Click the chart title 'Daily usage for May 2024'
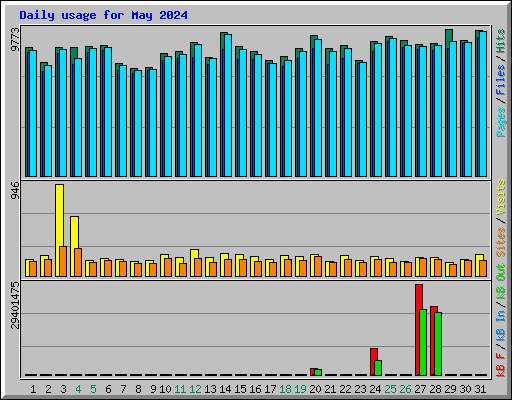The height and width of the screenshot is (400, 512). (x=103, y=15)
